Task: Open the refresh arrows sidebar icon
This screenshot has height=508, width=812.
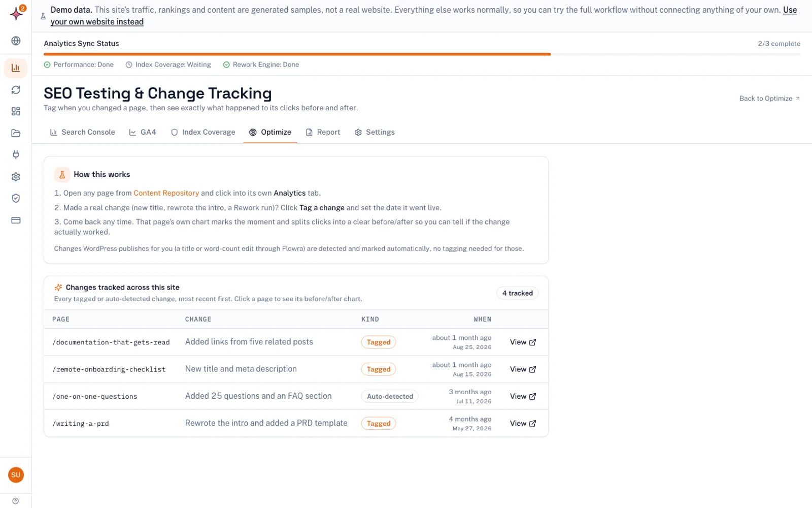Action: pyautogui.click(x=16, y=90)
